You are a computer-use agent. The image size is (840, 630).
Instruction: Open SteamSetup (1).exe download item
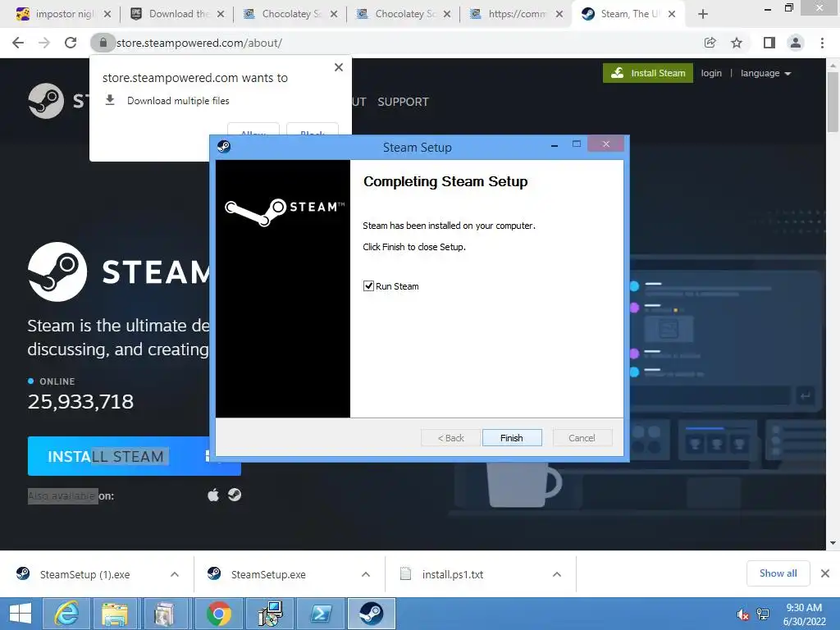coord(84,574)
